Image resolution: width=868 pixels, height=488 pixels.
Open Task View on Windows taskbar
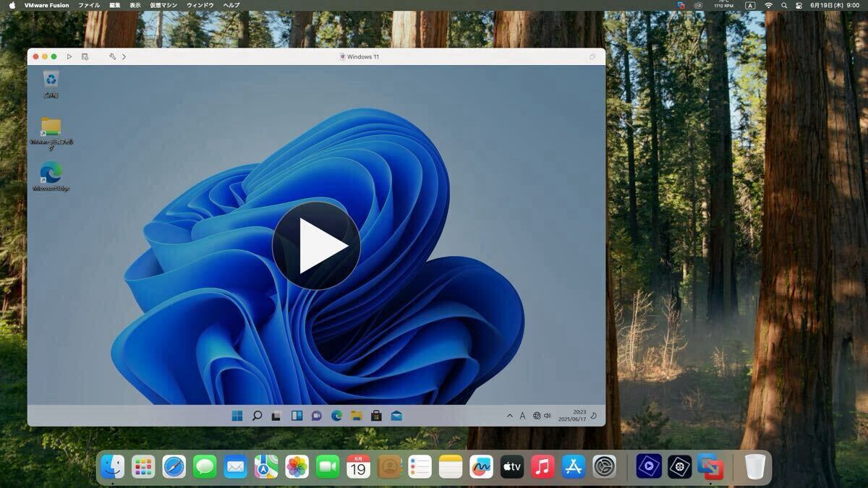(276, 416)
